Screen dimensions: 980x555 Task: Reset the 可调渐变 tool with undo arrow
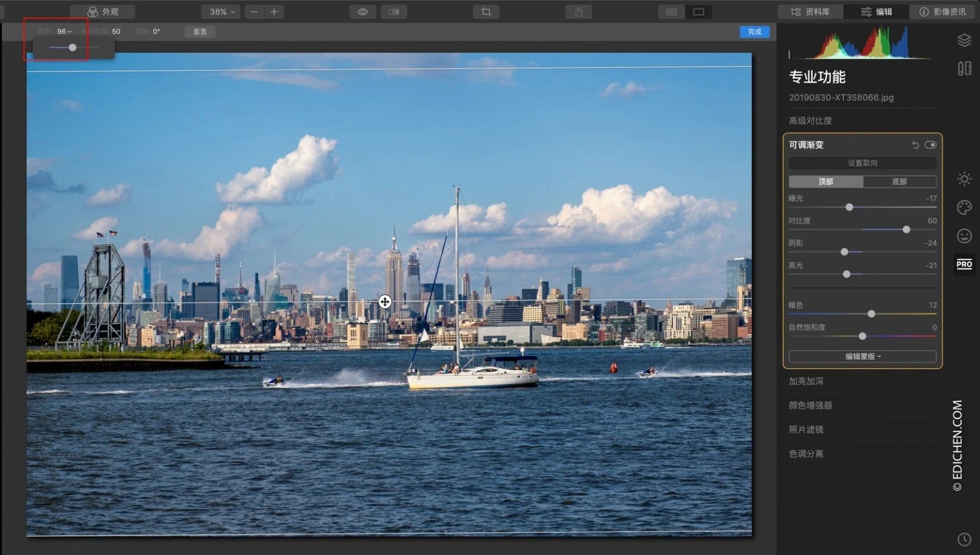[915, 145]
